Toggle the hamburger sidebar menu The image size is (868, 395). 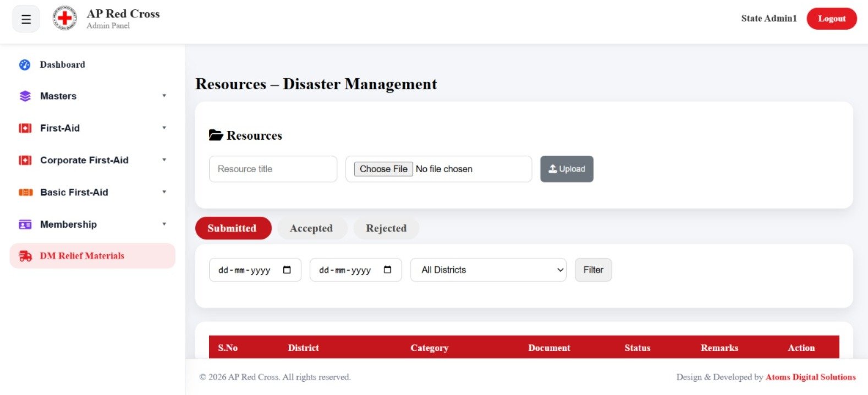tap(26, 19)
